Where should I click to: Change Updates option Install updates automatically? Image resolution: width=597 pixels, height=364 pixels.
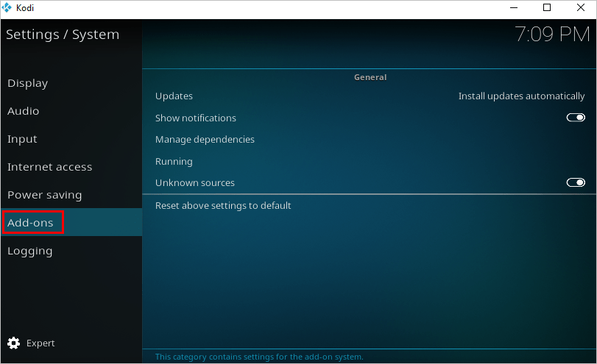(x=521, y=96)
